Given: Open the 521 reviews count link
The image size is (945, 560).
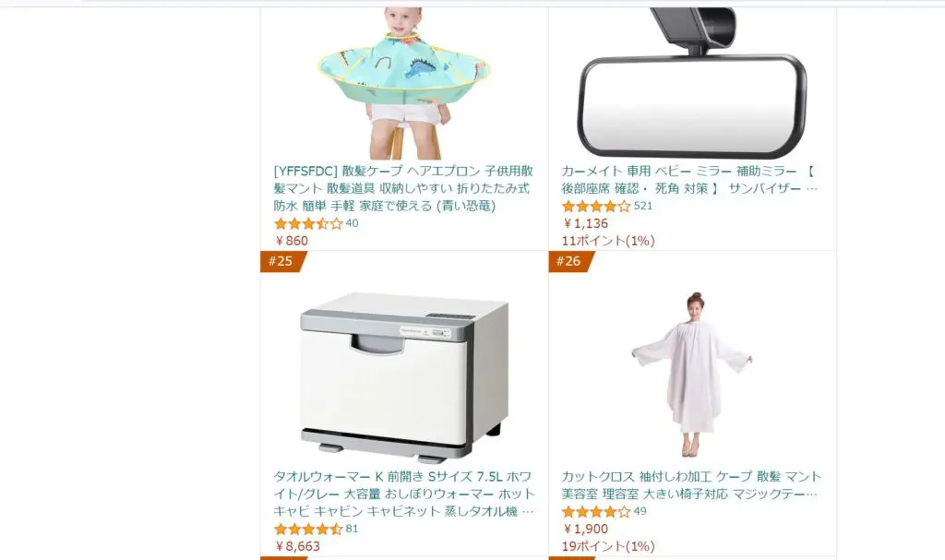Looking at the screenshot, I should (643, 206).
